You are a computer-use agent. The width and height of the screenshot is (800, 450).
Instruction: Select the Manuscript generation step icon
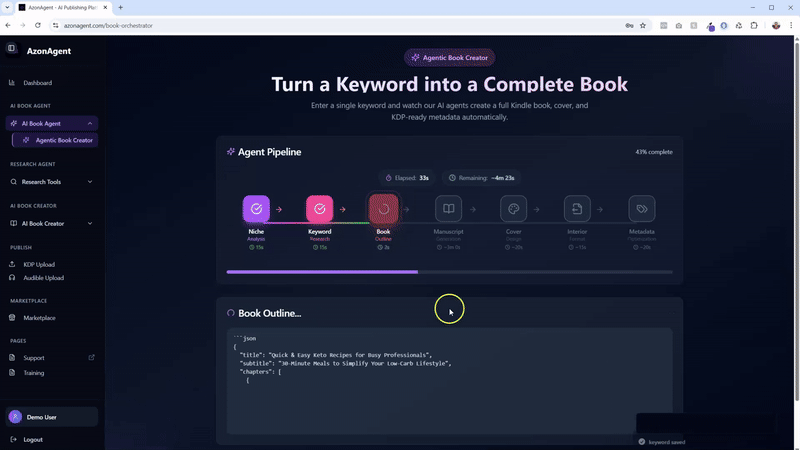tap(449, 209)
